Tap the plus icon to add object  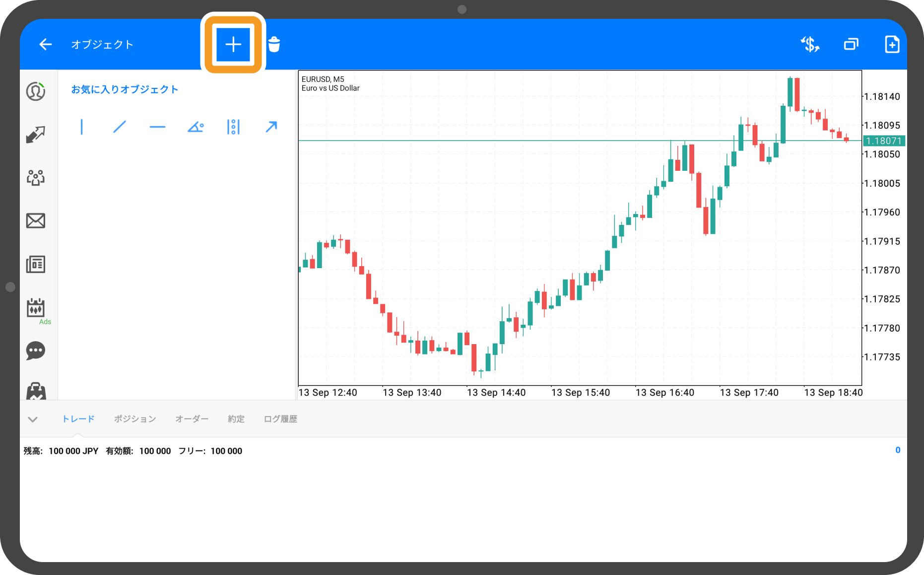(x=233, y=45)
